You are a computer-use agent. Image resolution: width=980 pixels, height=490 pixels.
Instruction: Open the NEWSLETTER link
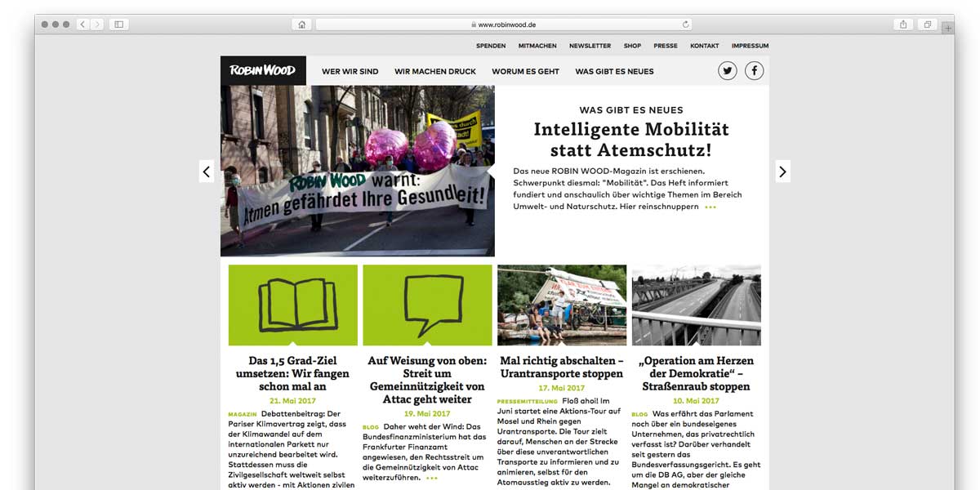coord(590,46)
